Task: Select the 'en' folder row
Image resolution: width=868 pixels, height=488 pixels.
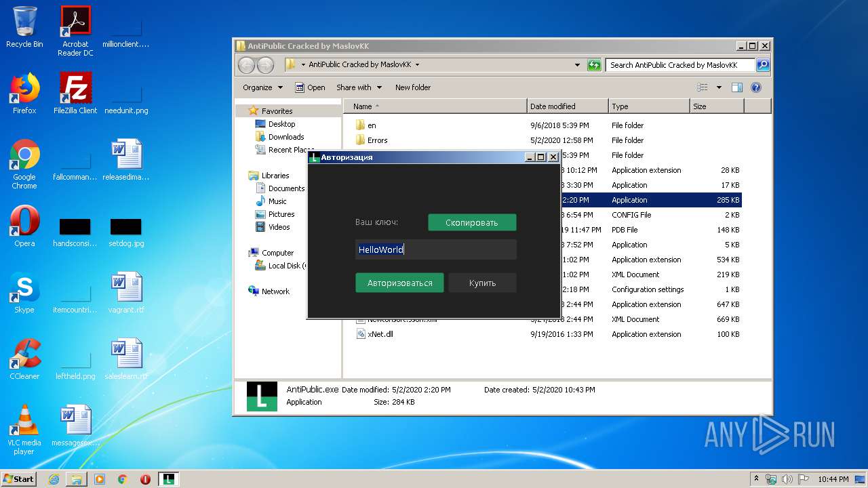Action: pyautogui.click(x=547, y=125)
